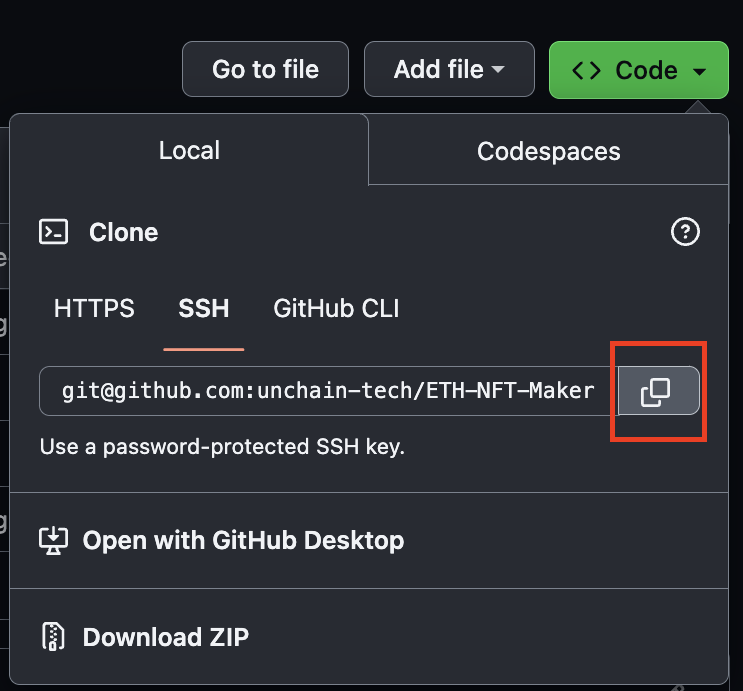Click the angle brackets icon on Code button

tap(587, 71)
